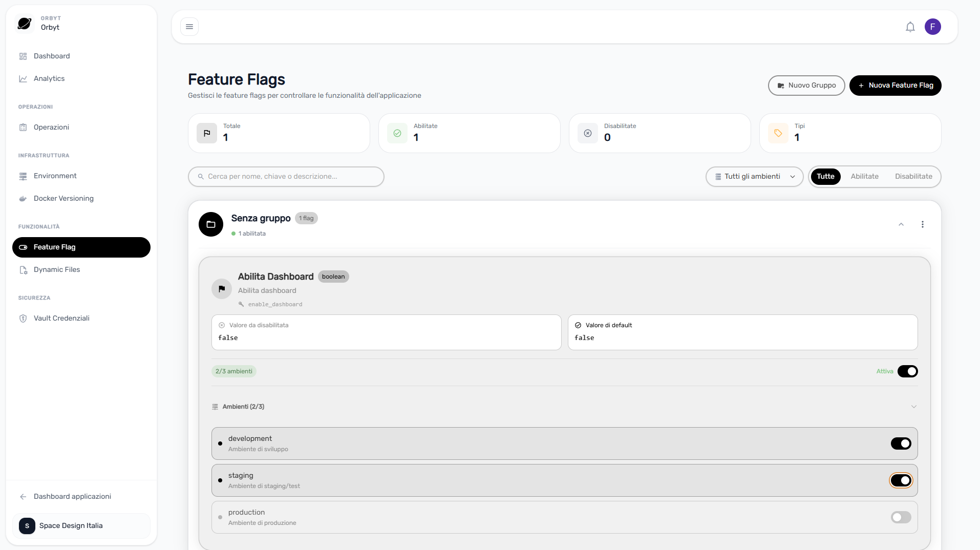Click the Nuovo Gruppo button
Image resolution: width=980 pixels, height=550 pixels.
coord(806,86)
